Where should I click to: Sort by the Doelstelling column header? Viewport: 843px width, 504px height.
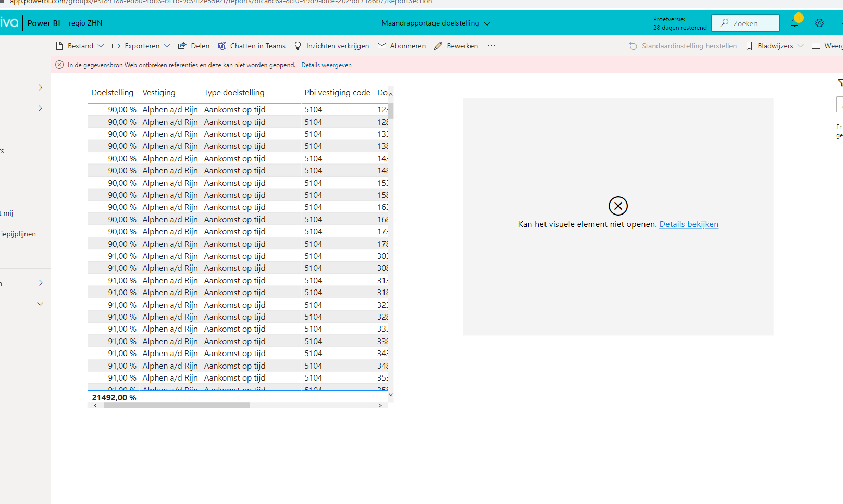(112, 93)
